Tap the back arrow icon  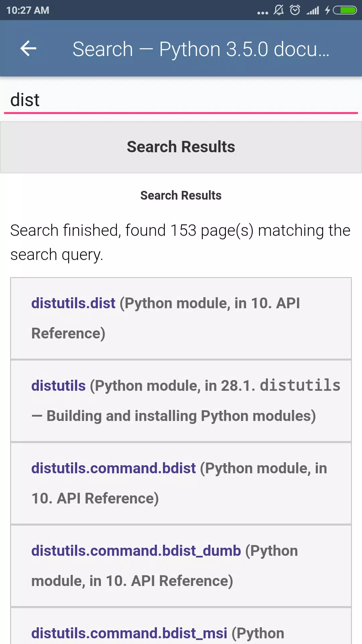pos(28,49)
